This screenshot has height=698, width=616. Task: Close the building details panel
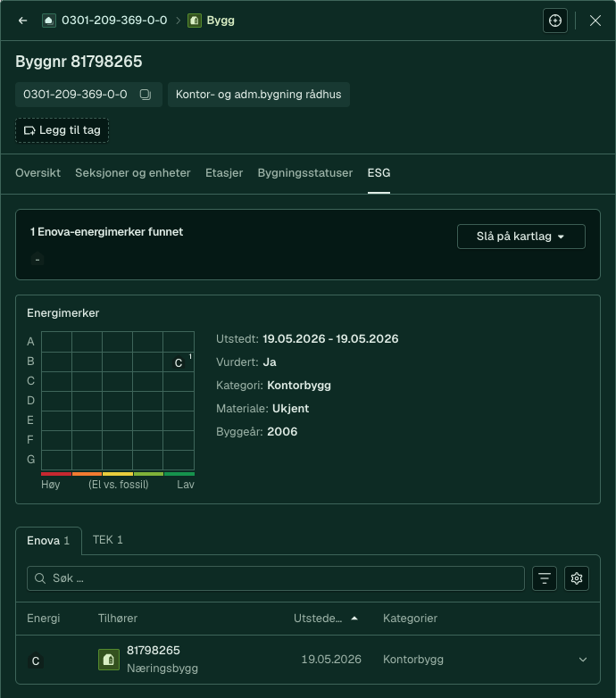pyautogui.click(x=595, y=21)
